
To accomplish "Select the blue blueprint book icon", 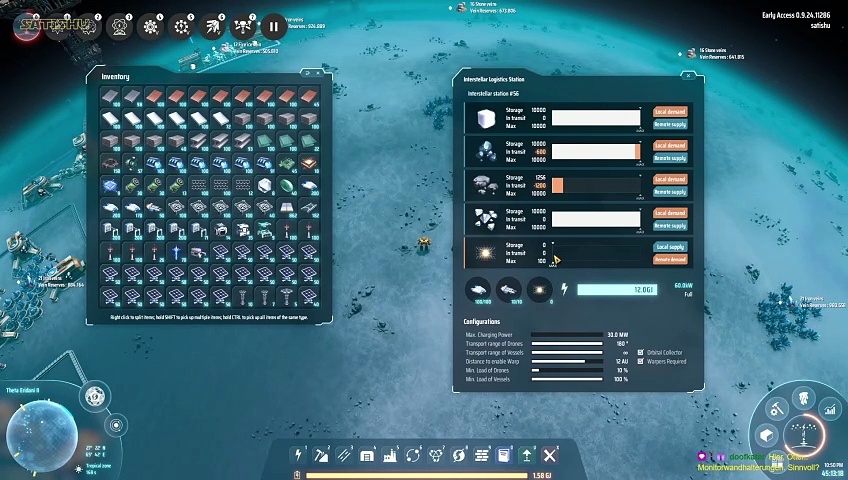I will click(503, 455).
